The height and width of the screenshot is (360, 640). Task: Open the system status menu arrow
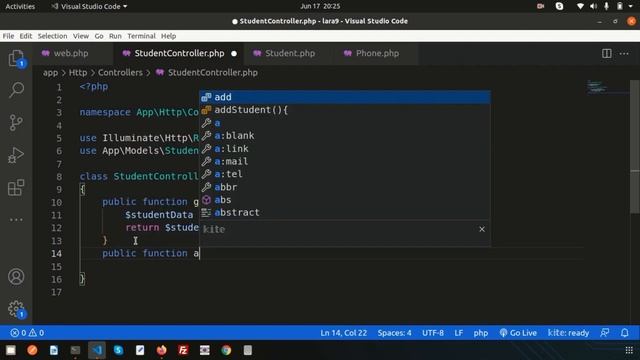631,6
